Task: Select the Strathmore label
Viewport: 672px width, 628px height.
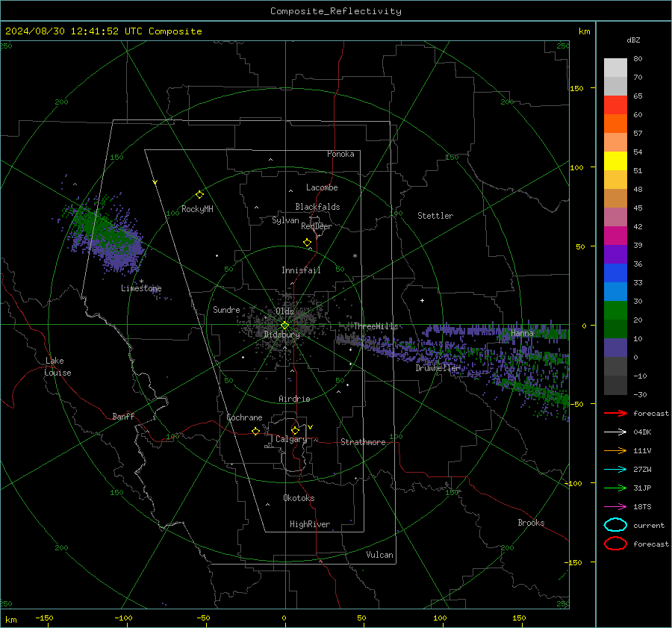Action: [363, 442]
